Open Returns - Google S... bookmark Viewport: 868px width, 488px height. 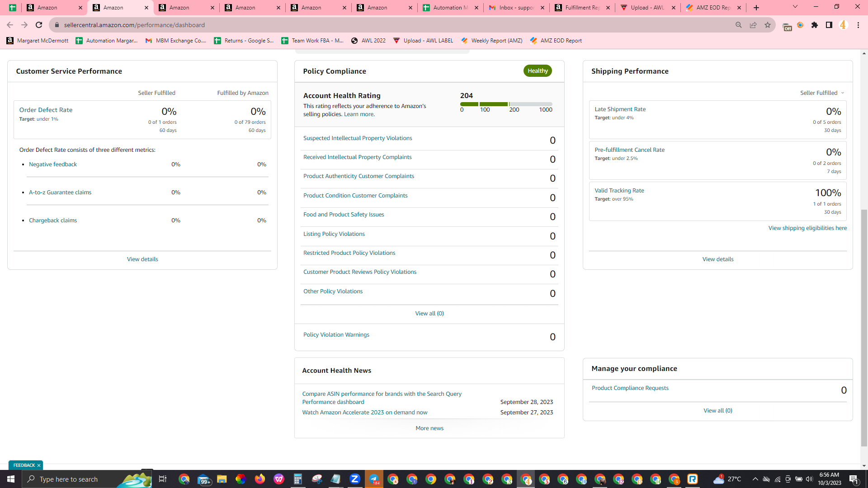click(244, 41)
